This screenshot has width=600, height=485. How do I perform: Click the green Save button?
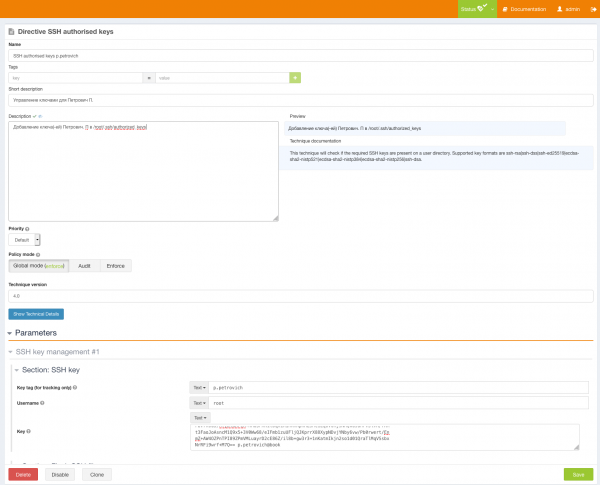tap(577, 474)
